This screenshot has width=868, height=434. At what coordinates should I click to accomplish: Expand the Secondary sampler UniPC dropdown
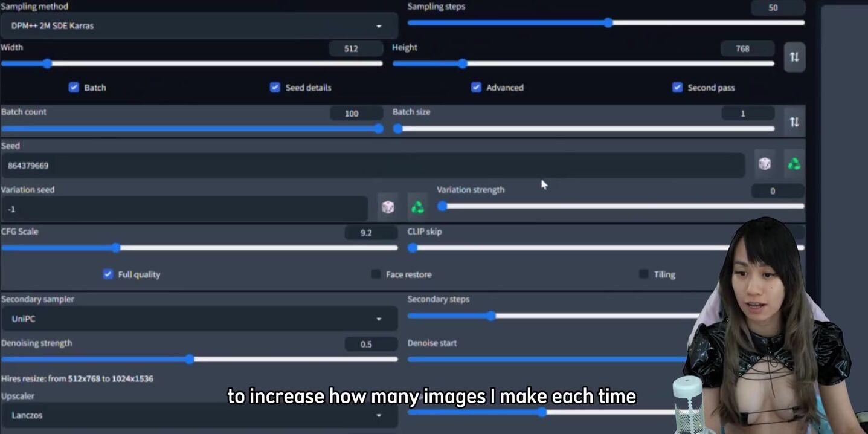point(198,319)
